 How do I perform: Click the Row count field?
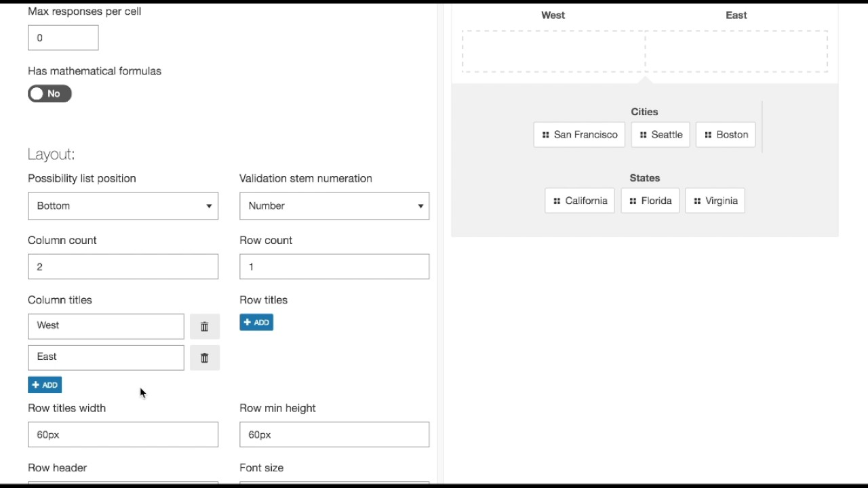(x=334, y=266)
